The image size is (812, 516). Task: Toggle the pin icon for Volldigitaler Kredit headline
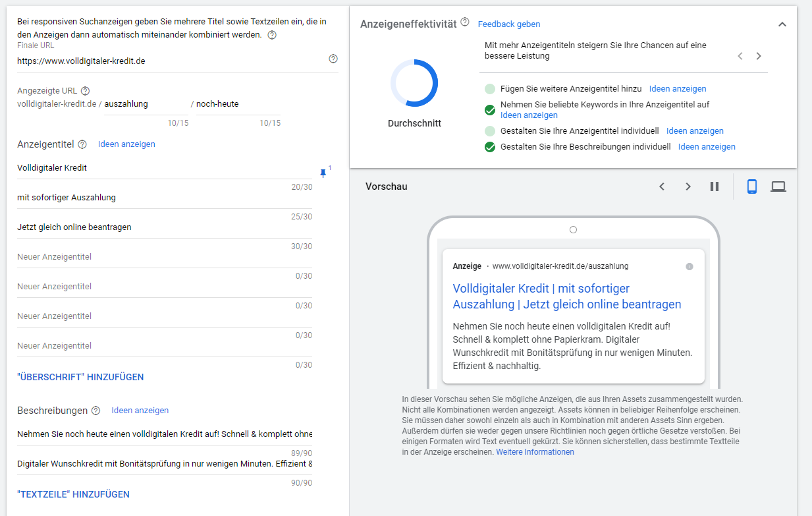(323, 173)
